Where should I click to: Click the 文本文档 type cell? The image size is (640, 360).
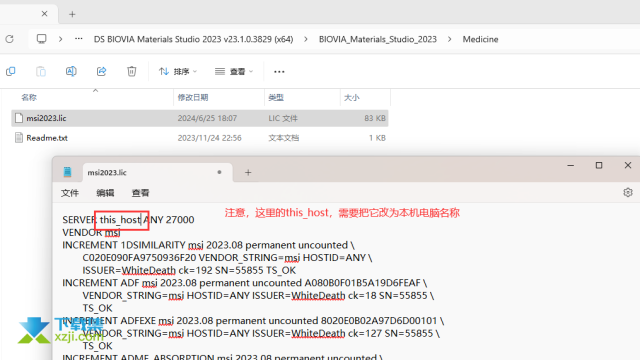point(284,138)
